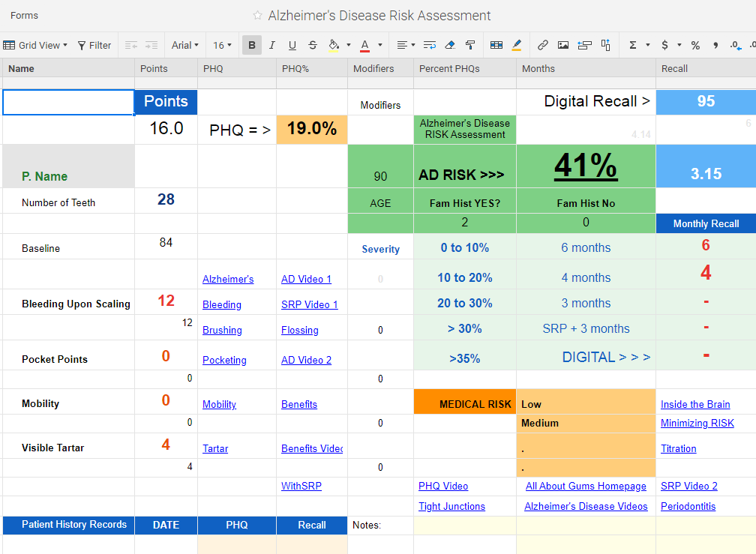This screenshot has width=756, height=554.
Task: Open the Forms menu
Action: (x=24, y=16)
